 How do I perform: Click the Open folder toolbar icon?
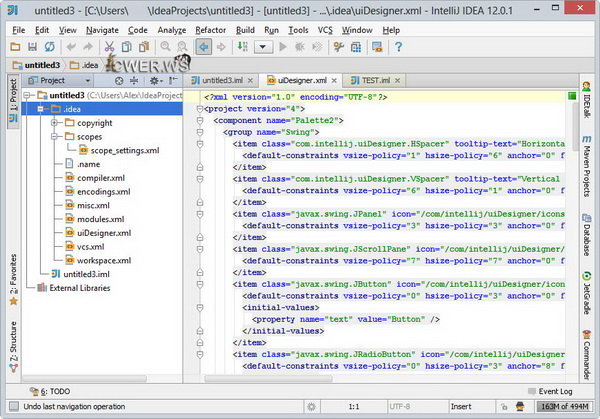15,47
